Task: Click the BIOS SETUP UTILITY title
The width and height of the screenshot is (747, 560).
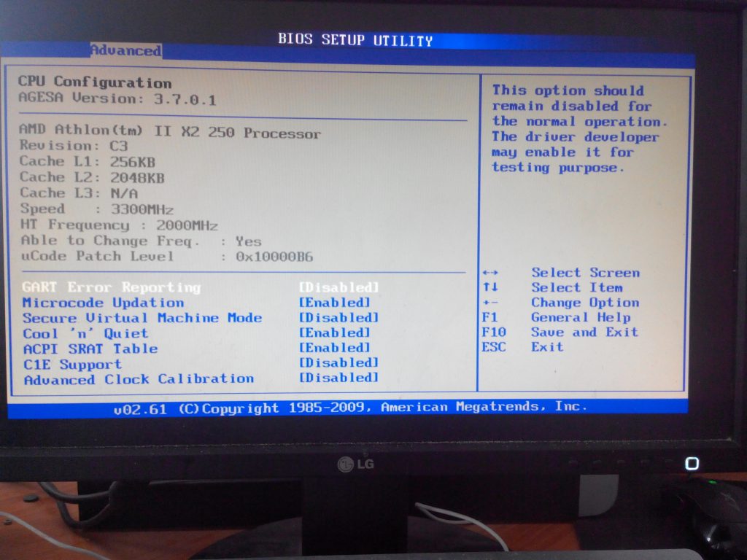Action: [355, 39]
